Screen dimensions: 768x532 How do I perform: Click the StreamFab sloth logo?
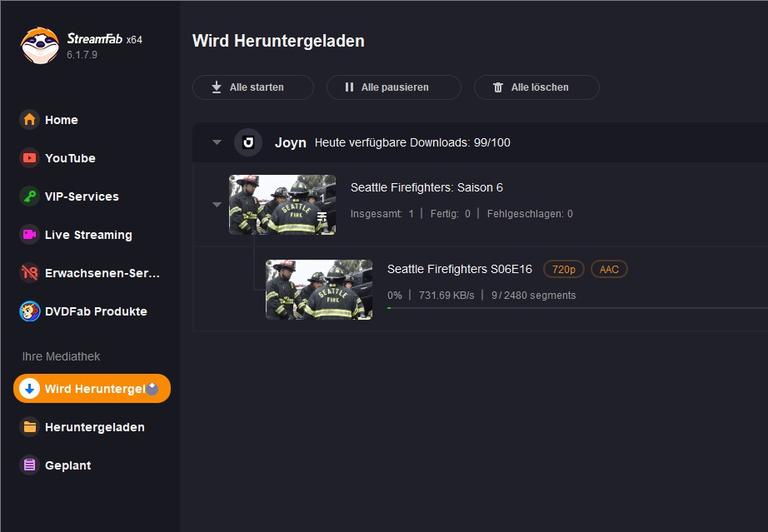point(40,46)
